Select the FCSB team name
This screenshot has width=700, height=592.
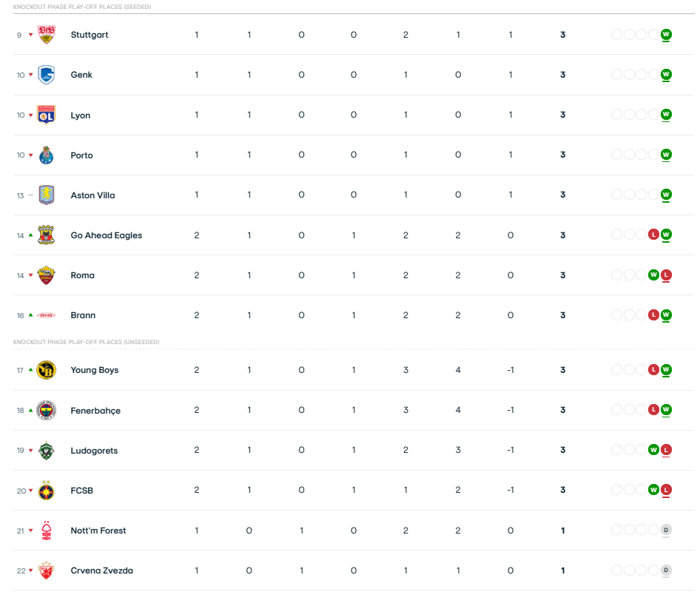tap(81, 491)
